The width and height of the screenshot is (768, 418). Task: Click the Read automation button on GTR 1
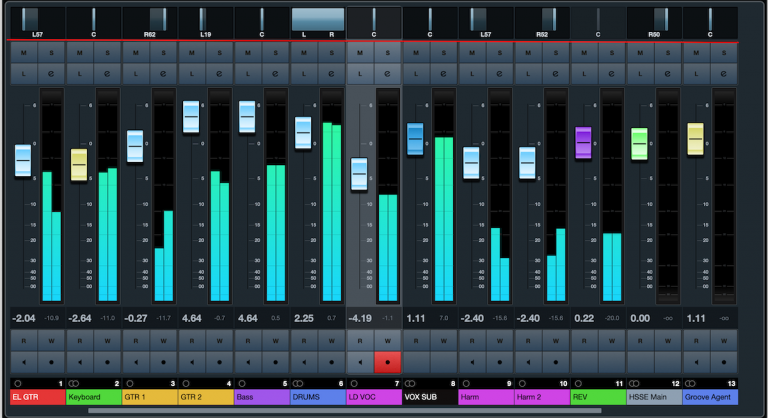(135, 340)
